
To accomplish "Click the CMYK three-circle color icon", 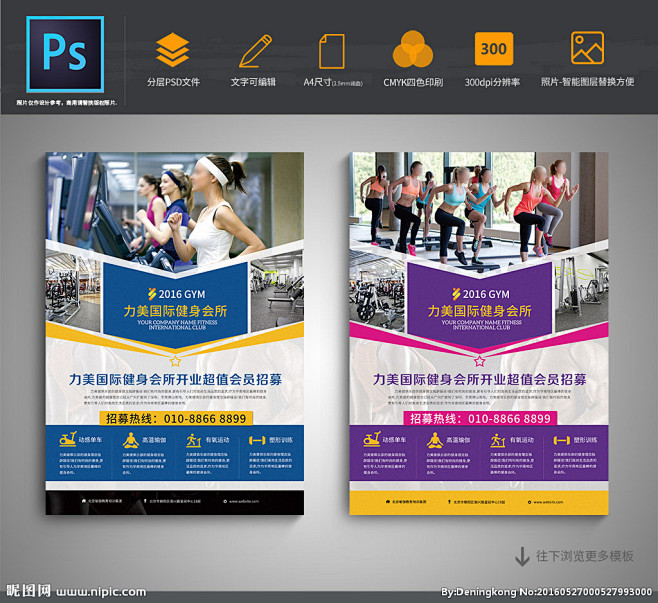I will pos(412,49).
